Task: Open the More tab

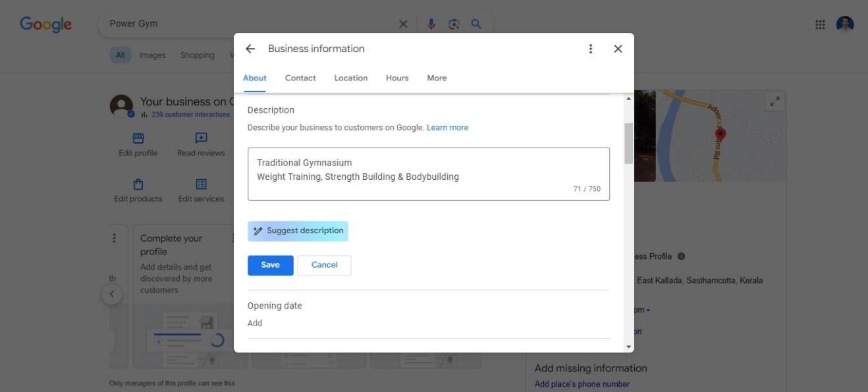Action: pyautogui.click(x=437, y=78)
